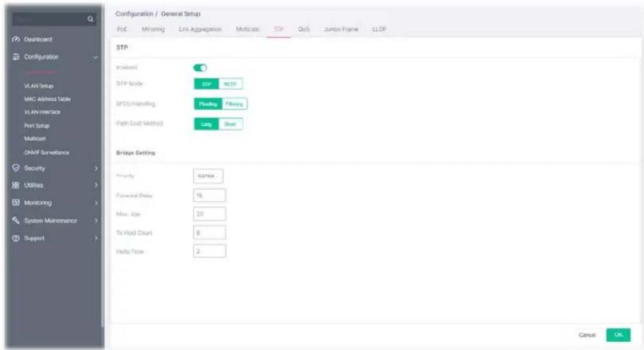This screenshot has height=350, width=644.
Task: Click the Monitoring chart icon
Action: click(x=16, y=203)
